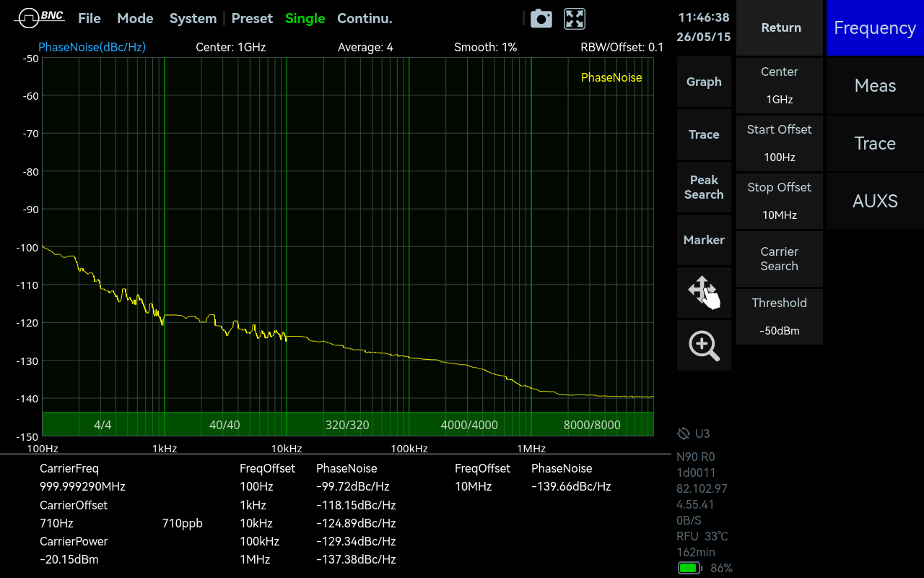Open Peak Search
Screen dimensions: 924x578
pyautogui.click(x=704, y=187)
